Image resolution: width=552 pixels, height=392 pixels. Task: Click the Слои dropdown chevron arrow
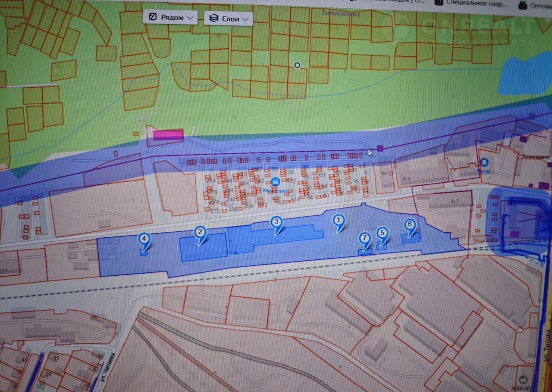(x=245, y=19)
